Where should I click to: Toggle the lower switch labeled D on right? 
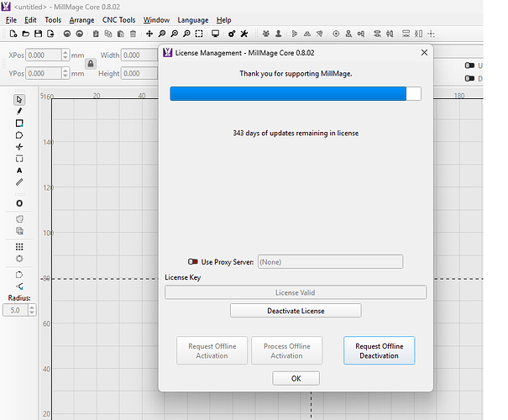[469, 78]
